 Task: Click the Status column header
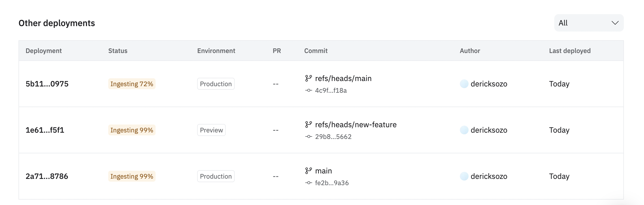(x=118, y=51)
